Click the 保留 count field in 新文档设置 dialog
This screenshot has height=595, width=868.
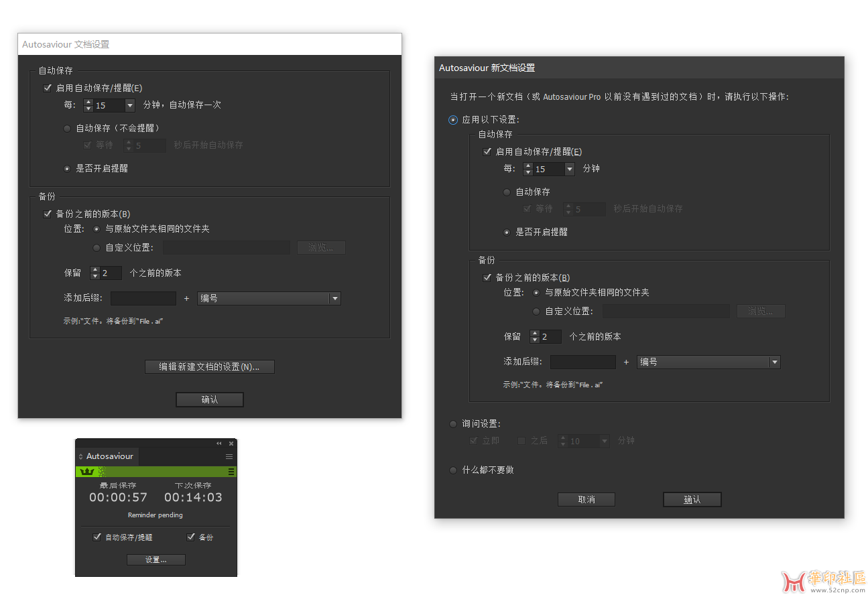[x=551, y=336]
